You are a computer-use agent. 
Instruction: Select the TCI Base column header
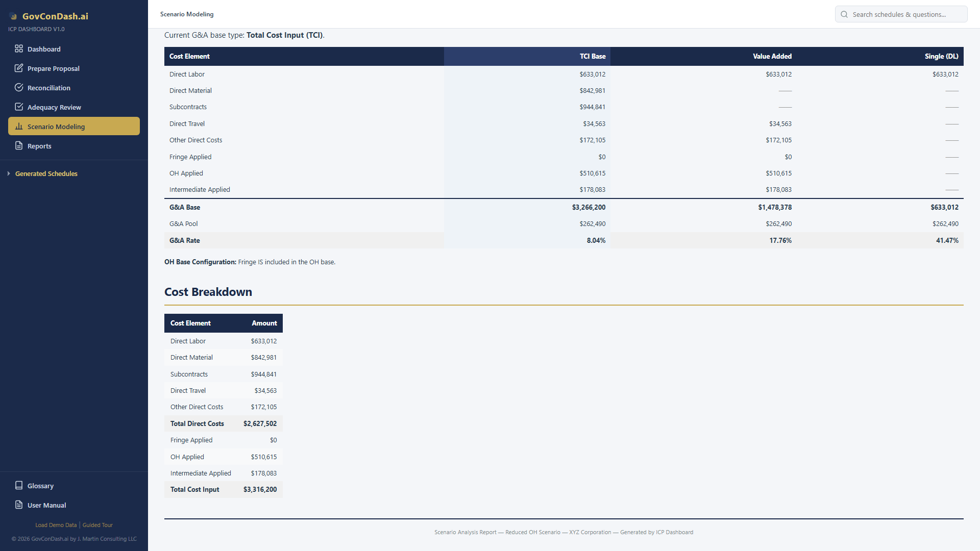592,57
